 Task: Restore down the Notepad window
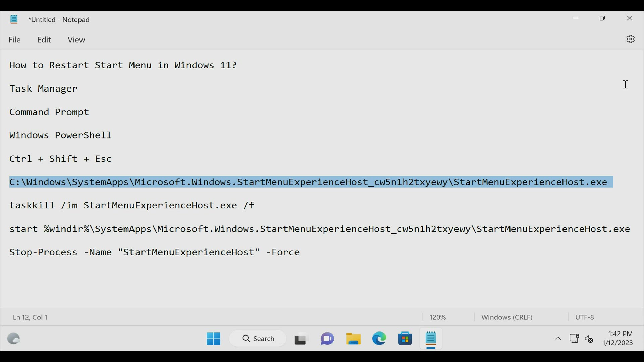tap(603, 18)
